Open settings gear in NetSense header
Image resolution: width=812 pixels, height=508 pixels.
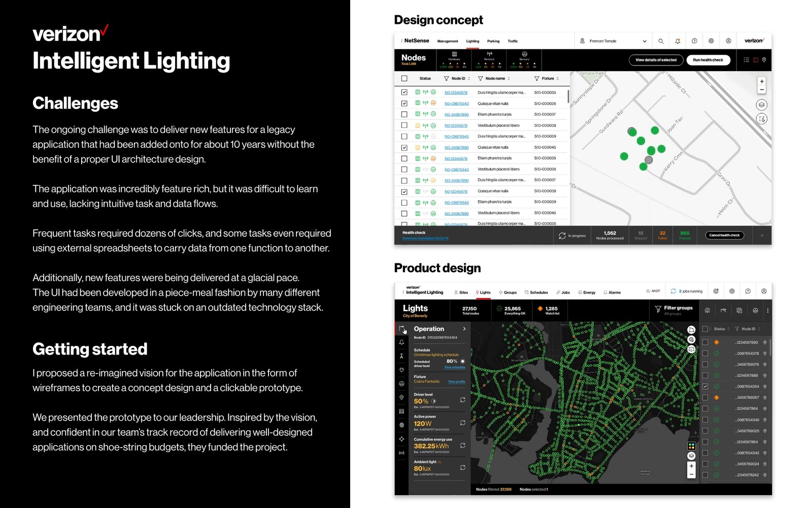pyautogui.click(x=711, y=41)
